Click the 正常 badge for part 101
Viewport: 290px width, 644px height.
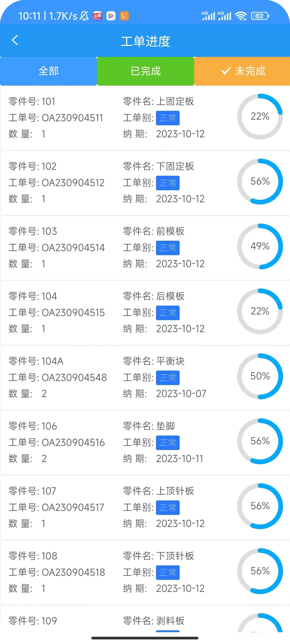[x=168, y=118]
